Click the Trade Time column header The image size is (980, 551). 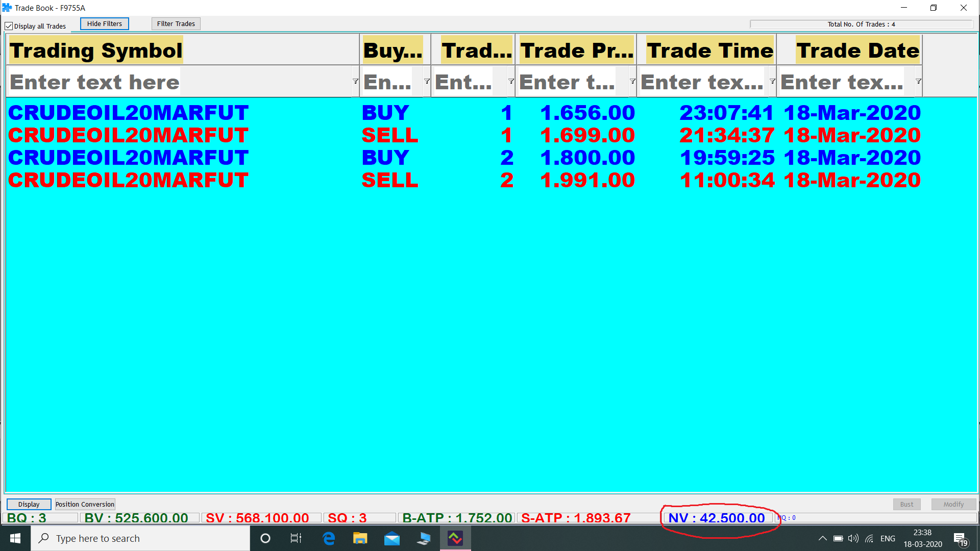pos(709,51)
